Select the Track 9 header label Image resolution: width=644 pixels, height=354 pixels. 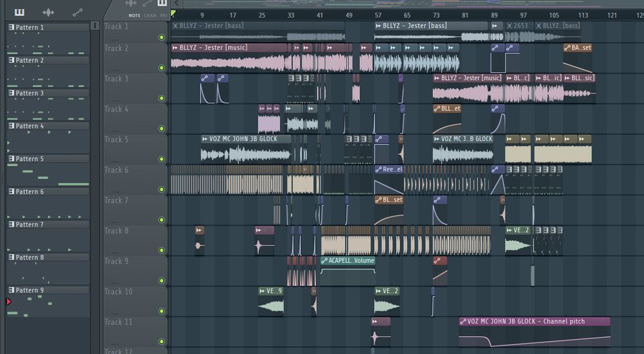tap(116, 261)
